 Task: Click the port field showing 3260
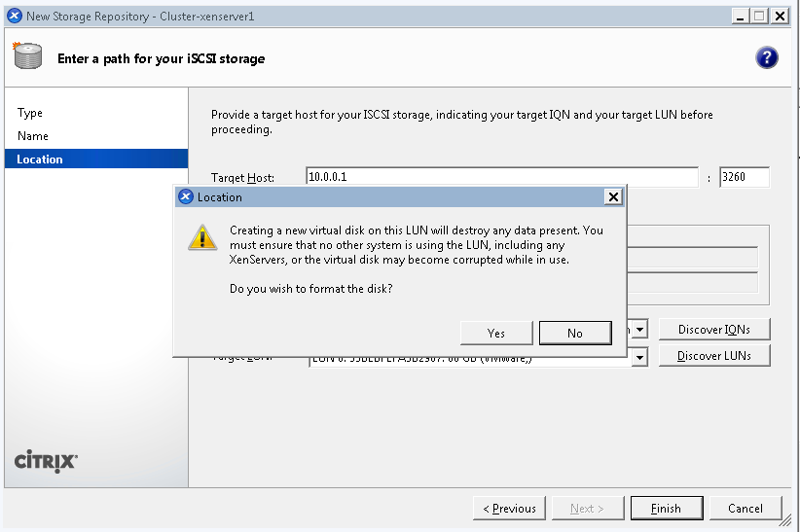pos(744,177)
